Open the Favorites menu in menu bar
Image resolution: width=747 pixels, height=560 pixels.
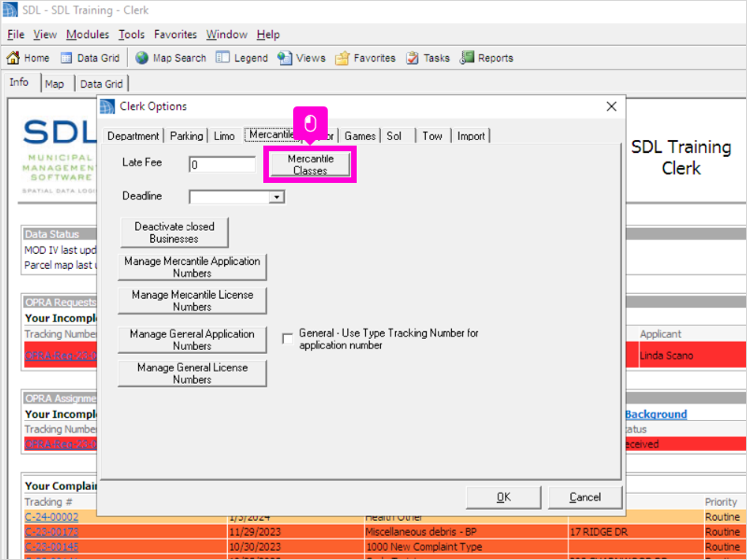pyautogui.click(x=176, y=35)
